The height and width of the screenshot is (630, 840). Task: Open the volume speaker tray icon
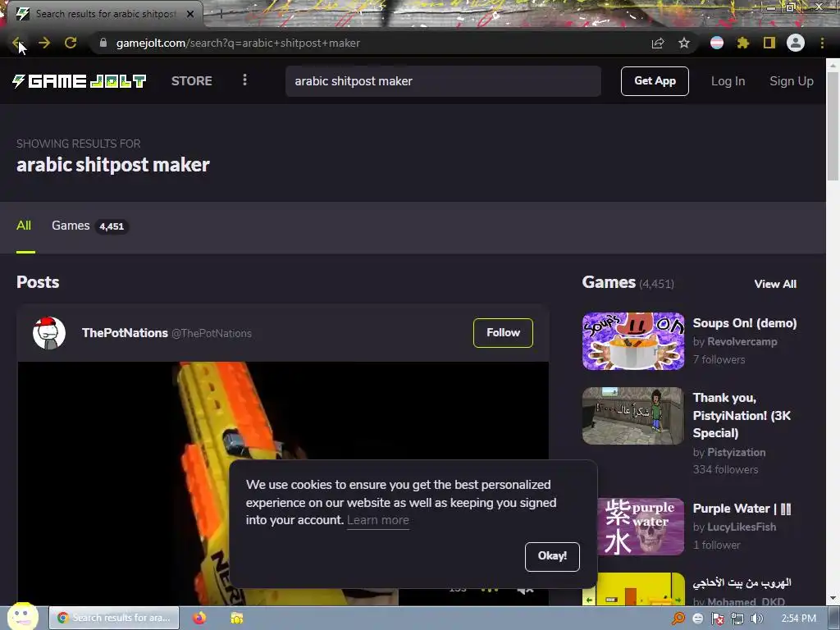(756, 619)
